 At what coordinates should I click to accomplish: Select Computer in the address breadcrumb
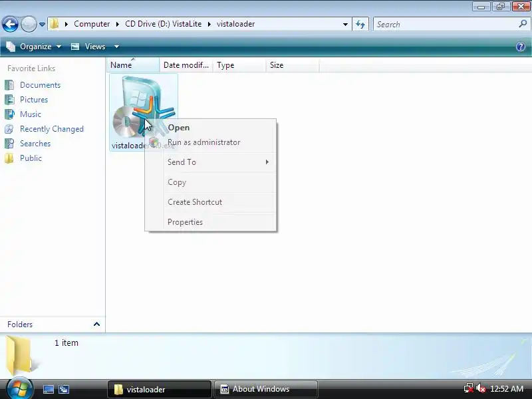(x=92, y=24)
